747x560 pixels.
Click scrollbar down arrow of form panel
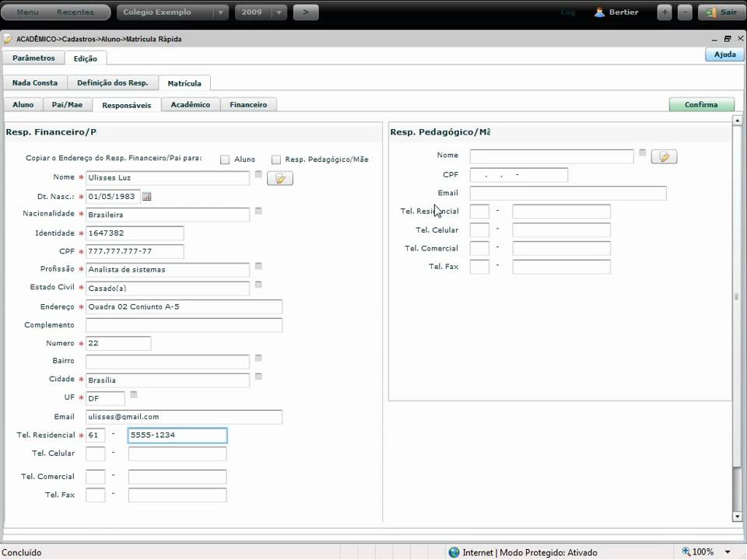click(737, 516)
